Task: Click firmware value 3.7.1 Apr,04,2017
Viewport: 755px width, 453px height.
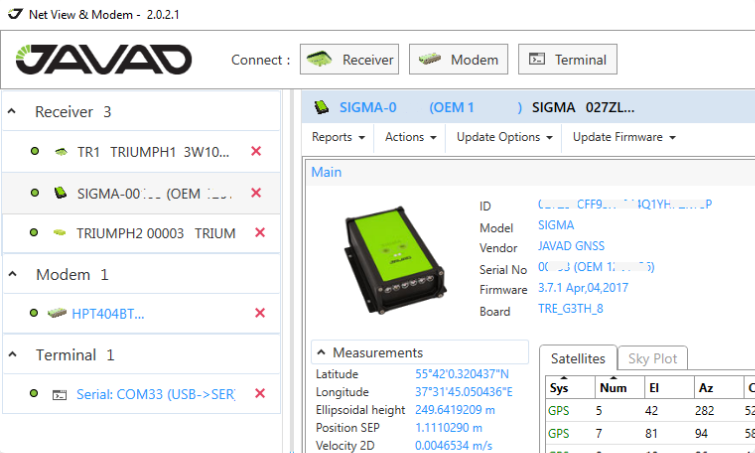Action: [x=583, y=288]
